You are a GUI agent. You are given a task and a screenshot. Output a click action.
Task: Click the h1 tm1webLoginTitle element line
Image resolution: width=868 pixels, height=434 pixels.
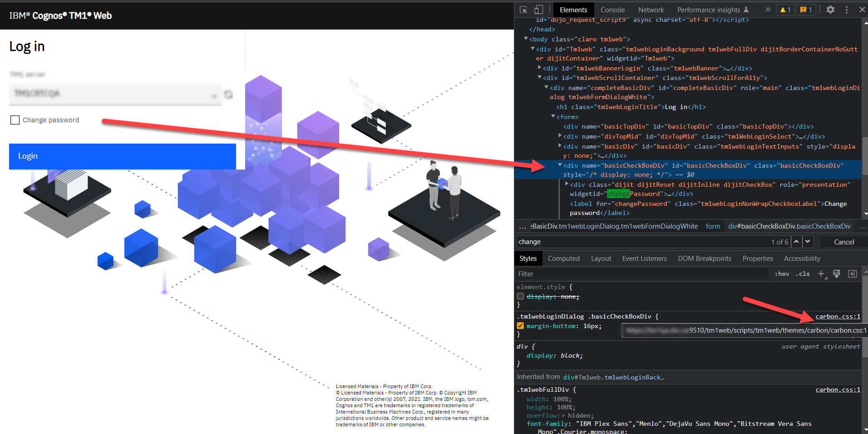point(631,107)
